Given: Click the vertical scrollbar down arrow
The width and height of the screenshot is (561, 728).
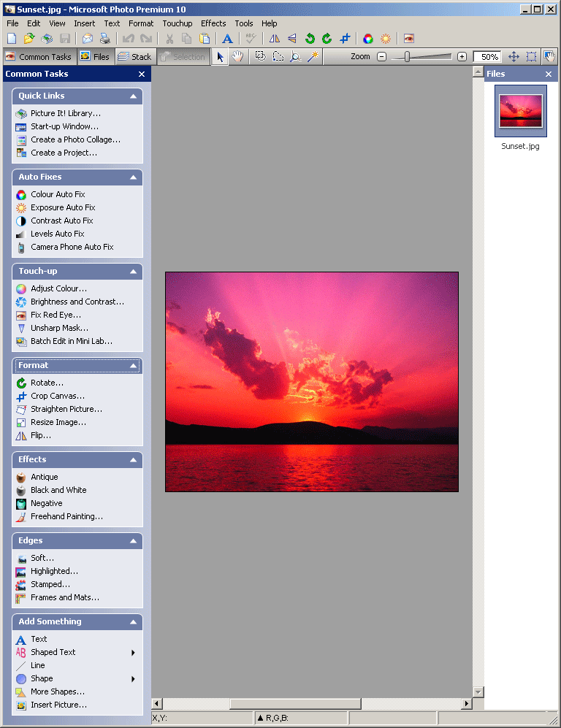Looking at the screenshot, I should point(478,691).
